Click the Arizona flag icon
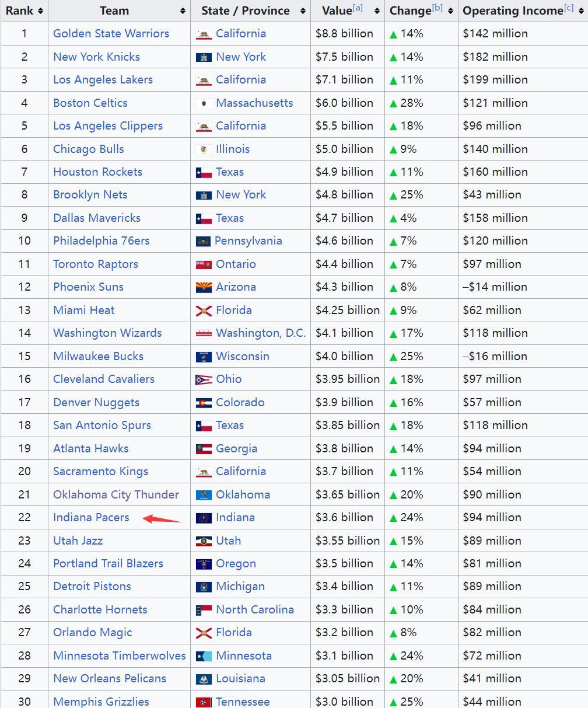 pos(203,287)
